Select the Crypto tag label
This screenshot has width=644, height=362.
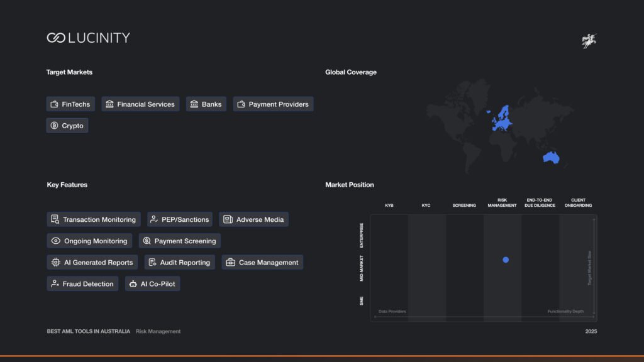[x=73, y=126]
